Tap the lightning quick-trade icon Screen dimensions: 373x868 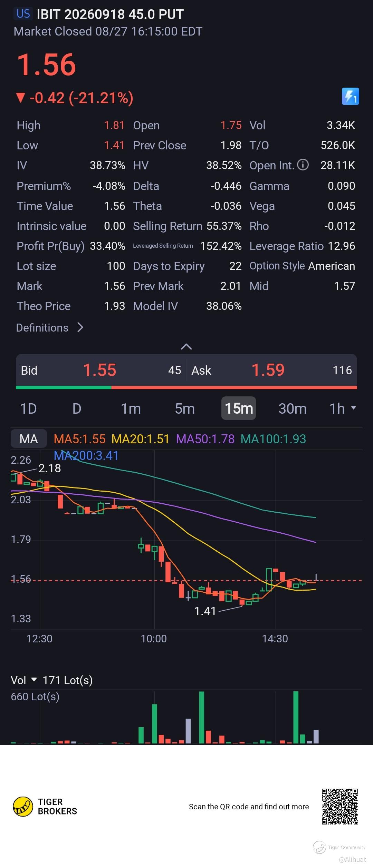(x=350, y=96)
